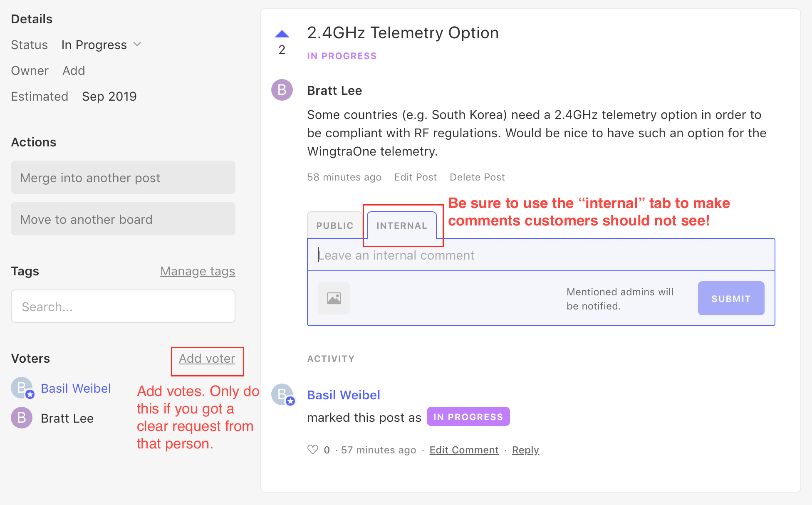Screen dimensions: 812x505
Task: Open the Estimated date Sep 2019 picker
Action: [109, 97]
